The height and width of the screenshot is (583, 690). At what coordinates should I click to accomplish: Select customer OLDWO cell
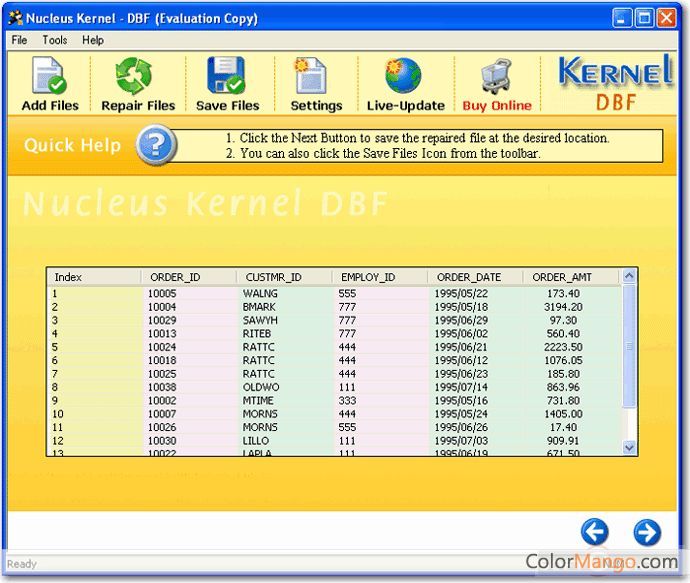(261, 387)
